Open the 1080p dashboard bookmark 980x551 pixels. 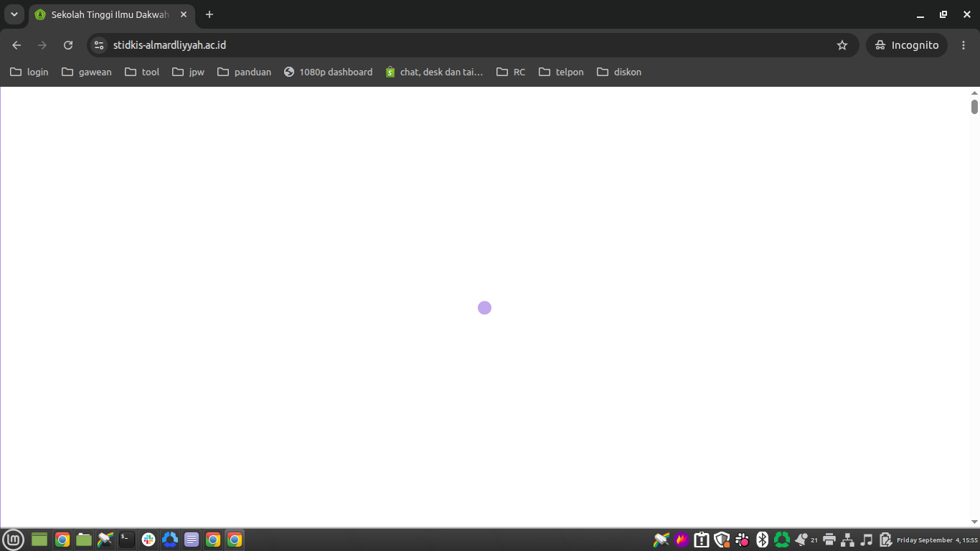coord(328,72)
